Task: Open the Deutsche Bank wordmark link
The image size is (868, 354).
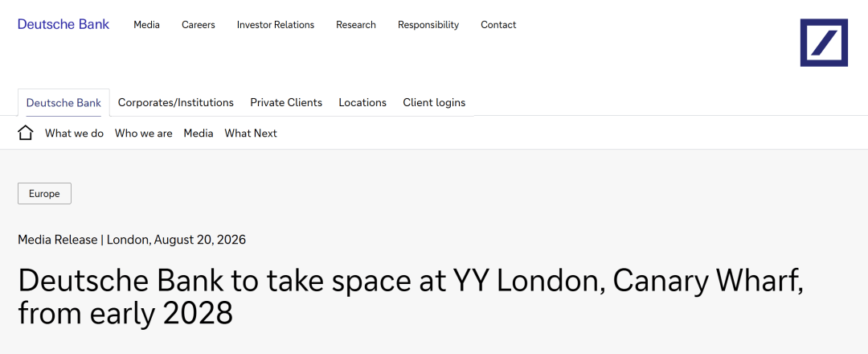Action: (x=63, y=24)
